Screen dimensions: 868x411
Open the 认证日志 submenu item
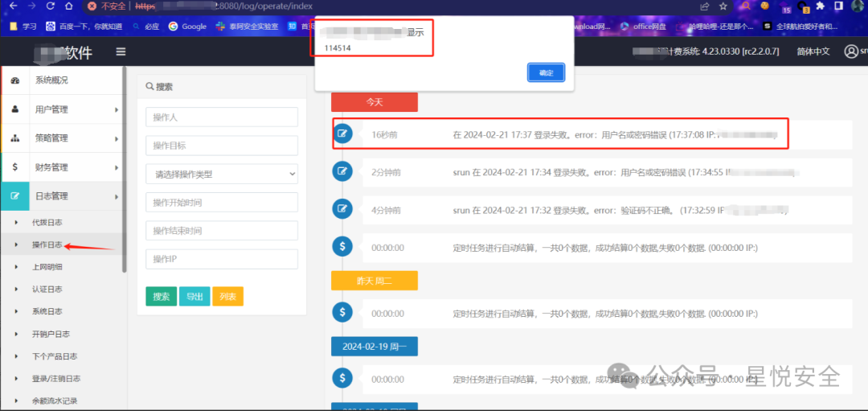(x=47, y=289)
